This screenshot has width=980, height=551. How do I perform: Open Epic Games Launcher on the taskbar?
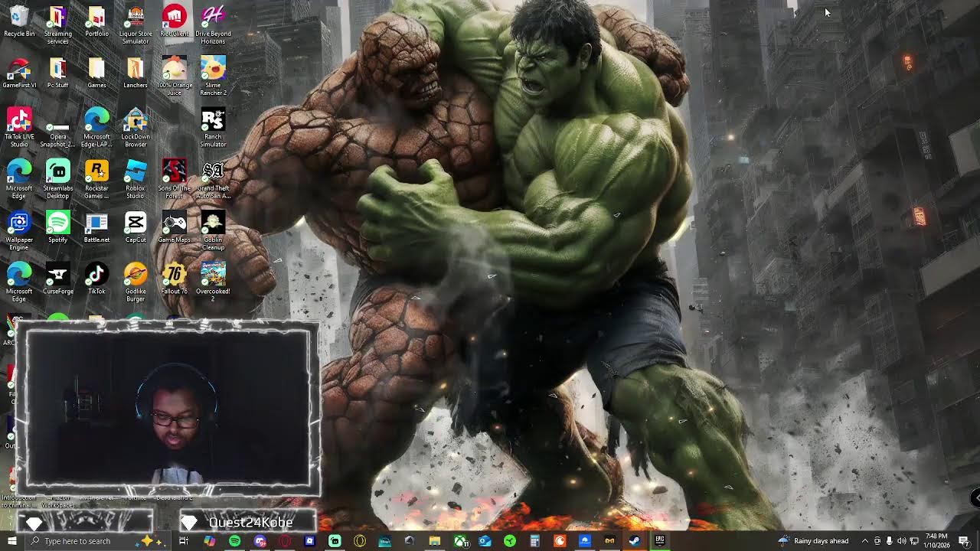pyautogui.click(x=659, y=540)
